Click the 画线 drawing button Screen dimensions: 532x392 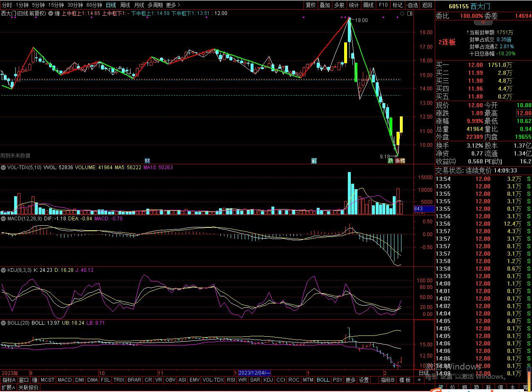point(368,5)
